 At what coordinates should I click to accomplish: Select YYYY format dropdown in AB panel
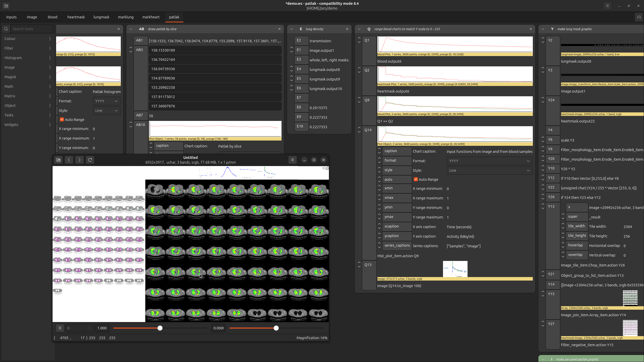click(106, 101)
